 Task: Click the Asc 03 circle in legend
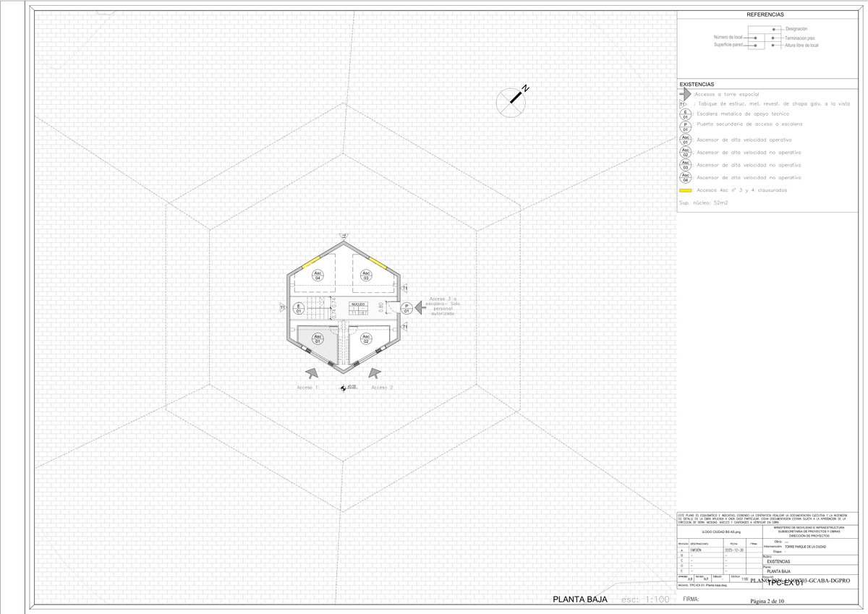click(685, 165)
